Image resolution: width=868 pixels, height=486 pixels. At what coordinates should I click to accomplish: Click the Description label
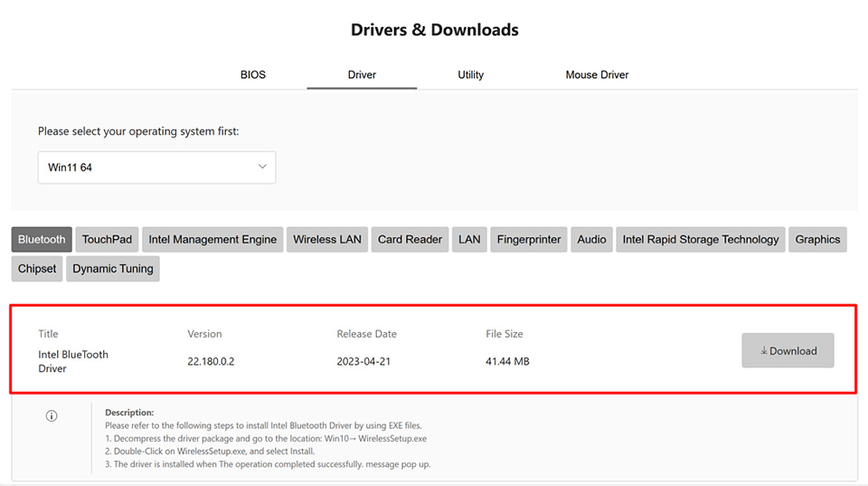[129, 413]
